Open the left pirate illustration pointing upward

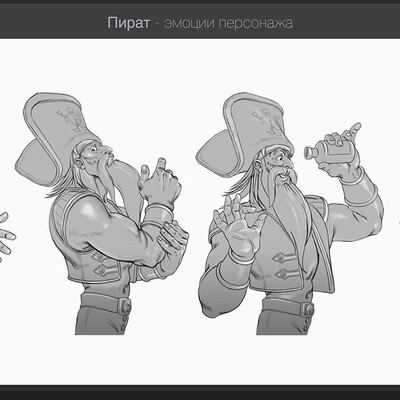(102, 213)
